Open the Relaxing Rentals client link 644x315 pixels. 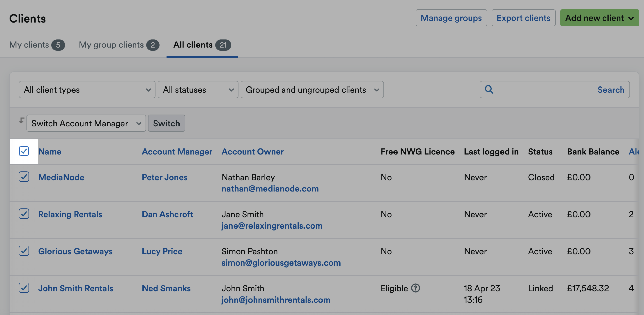click(70, 214)
